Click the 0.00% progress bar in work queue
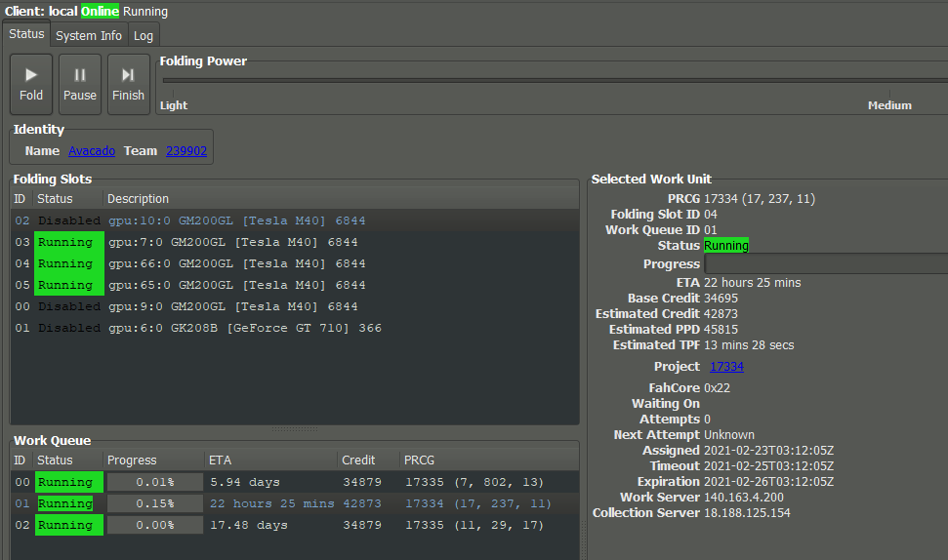 (x=155, y=525)
